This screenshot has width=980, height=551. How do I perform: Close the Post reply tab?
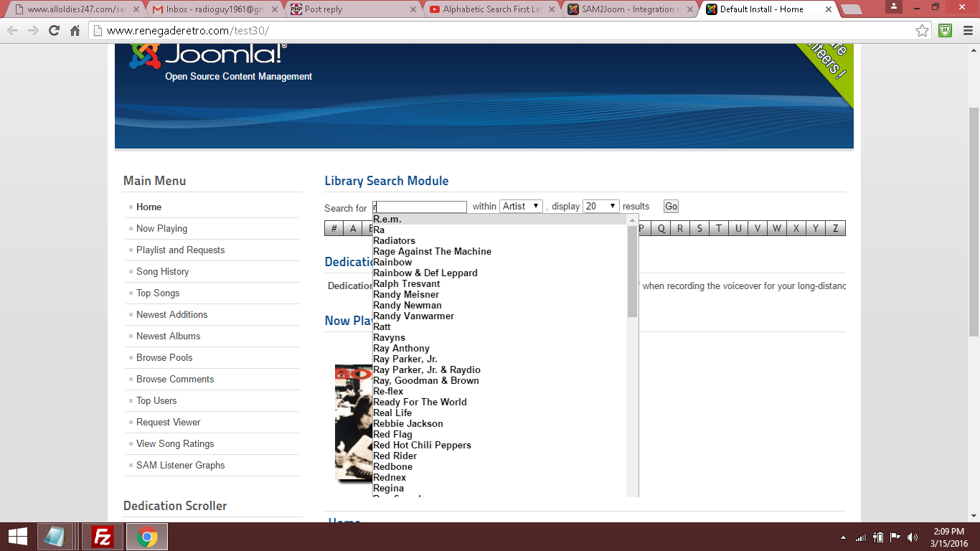coord(413,9)
